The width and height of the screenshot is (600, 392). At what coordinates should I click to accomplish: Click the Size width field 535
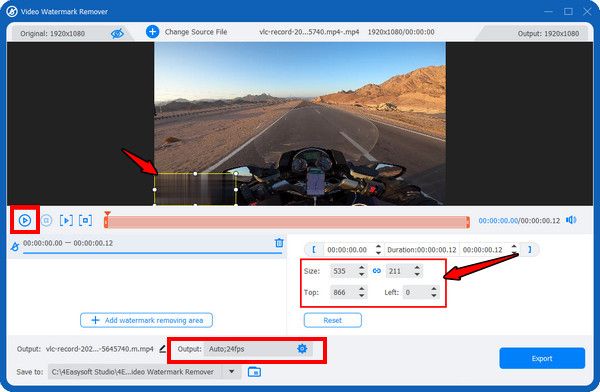pos(343,271)
